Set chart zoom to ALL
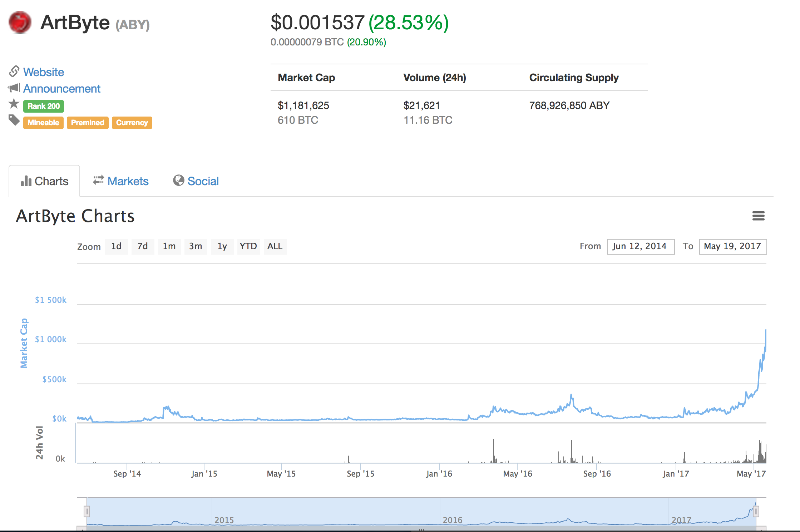The width and height of the screenshot is (800, 532). 275,246
